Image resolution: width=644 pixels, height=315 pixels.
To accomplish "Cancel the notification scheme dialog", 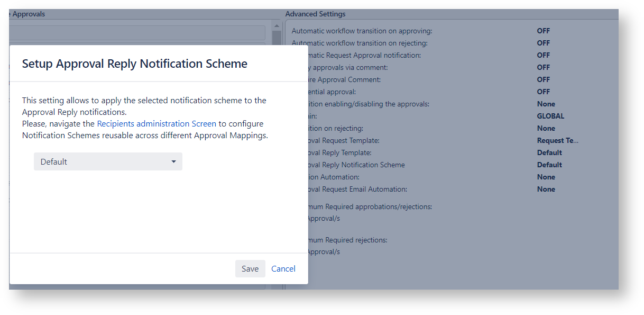I will [x=283, y=269].
